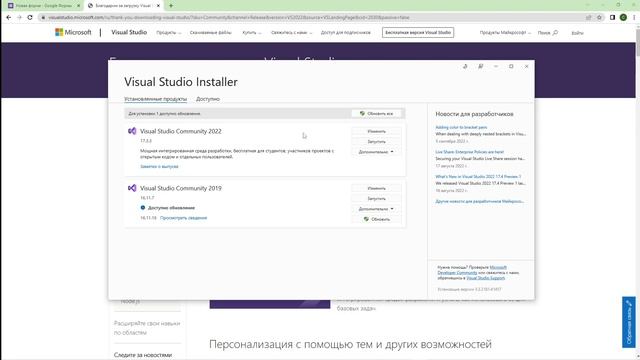This screenshot has height=360, width=640.
Task: Click the Installer feedback icon
Action: pos(480,66)
